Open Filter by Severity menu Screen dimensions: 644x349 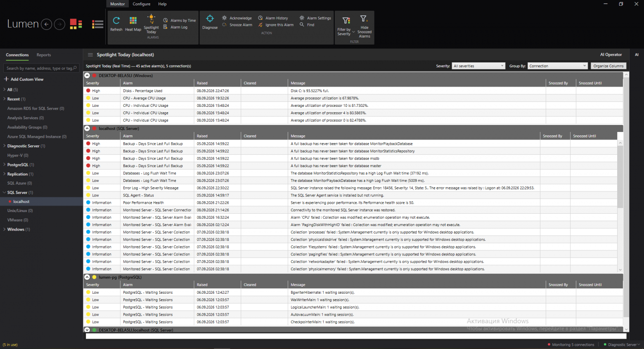[x=346, y=26]
